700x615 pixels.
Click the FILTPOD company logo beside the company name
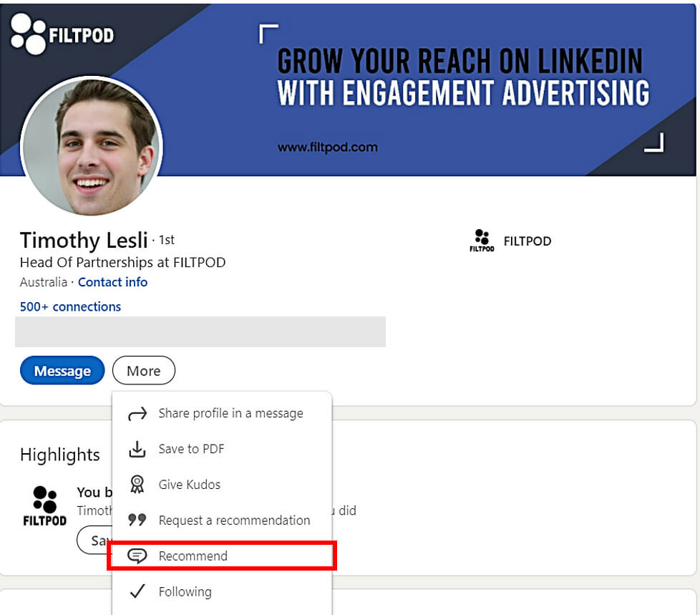(x=482, y=241)
